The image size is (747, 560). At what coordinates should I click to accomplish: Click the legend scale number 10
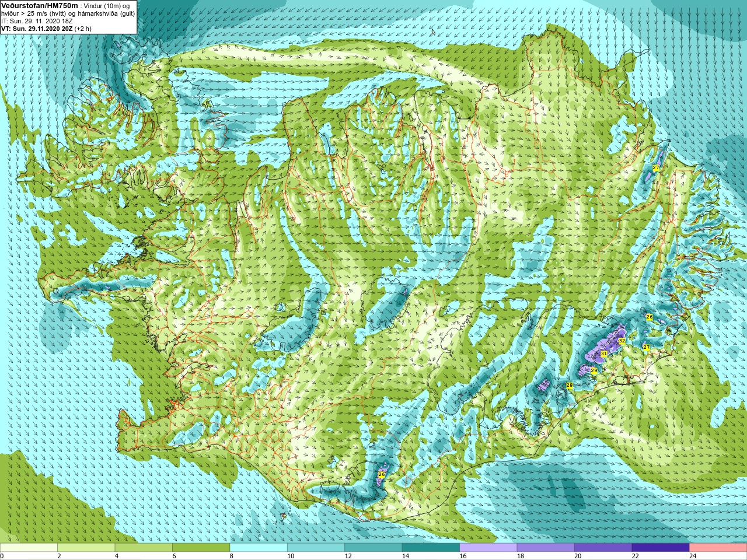click(x=290, y=556)
